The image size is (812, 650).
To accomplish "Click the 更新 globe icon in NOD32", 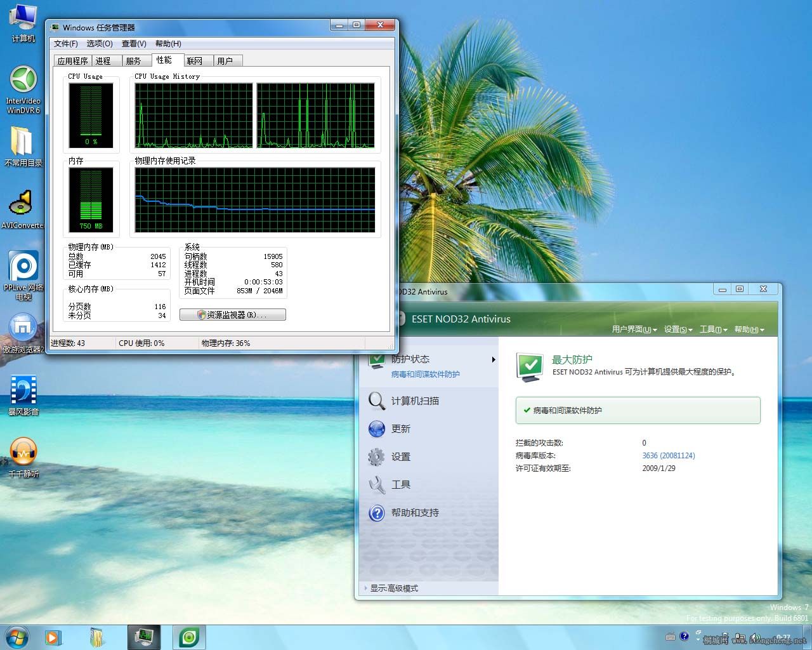I will [377, 429].
